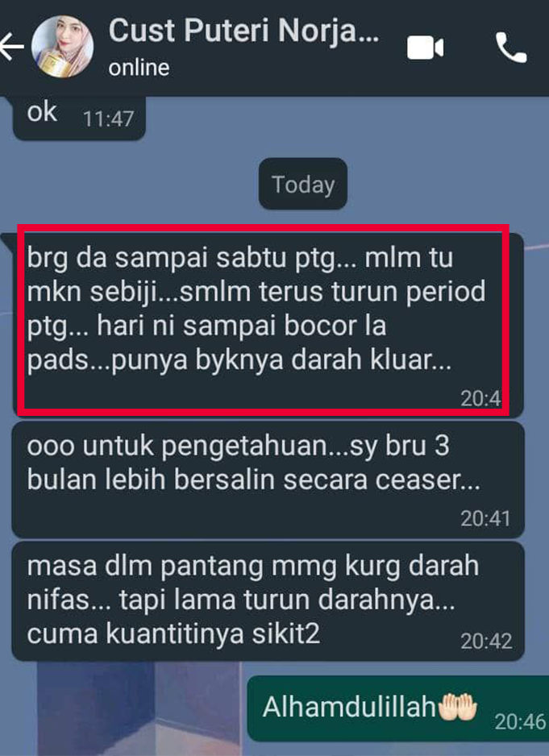Select the sent 'Alhamdulillah' message
This screenshot has width=549, height=756.
[x=398, y=708]
